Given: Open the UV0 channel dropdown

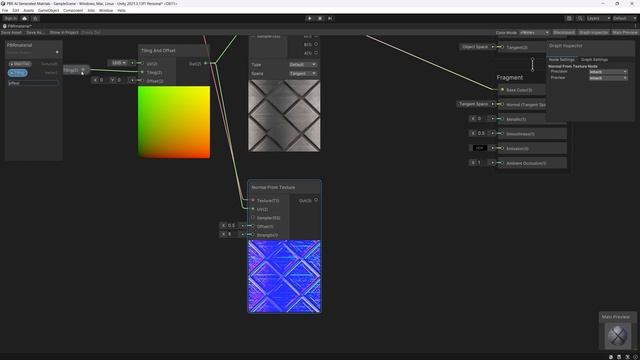Looking at the screenshot, I should (x=119, y=62).
